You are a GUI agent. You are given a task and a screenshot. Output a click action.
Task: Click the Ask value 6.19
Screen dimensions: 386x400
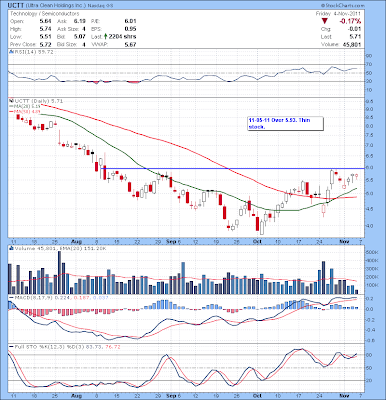(x=79, y=21)
